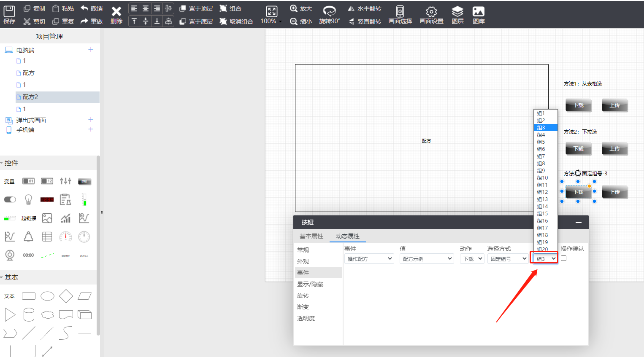Click the 删除 (Delete) X icon
The height and width of the screenshot is (357, 644).
tap(116, 14)
